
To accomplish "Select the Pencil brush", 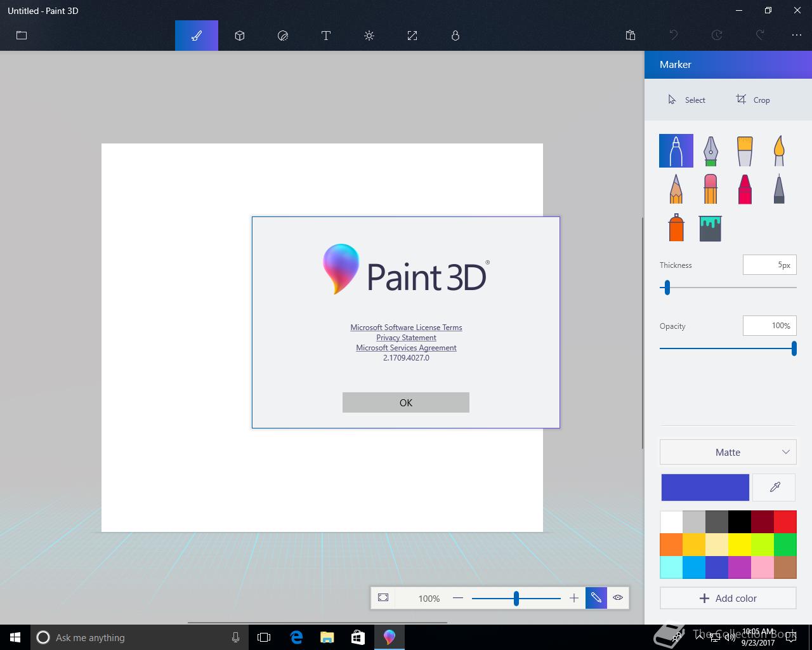I will tap(676, 189).
